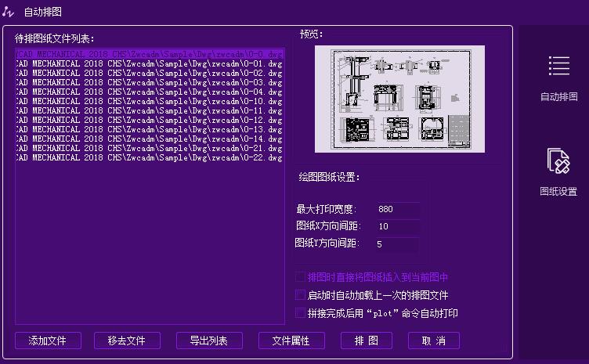This screenshot has height=364, width=589.
Task: Switch to 图纸设置 sidebar label
Action: [x=558, y=191]
